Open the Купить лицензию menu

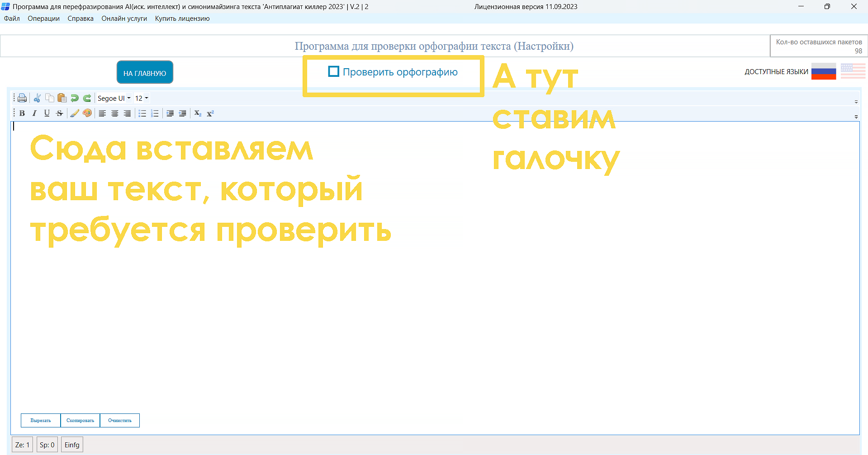point(182,19)
